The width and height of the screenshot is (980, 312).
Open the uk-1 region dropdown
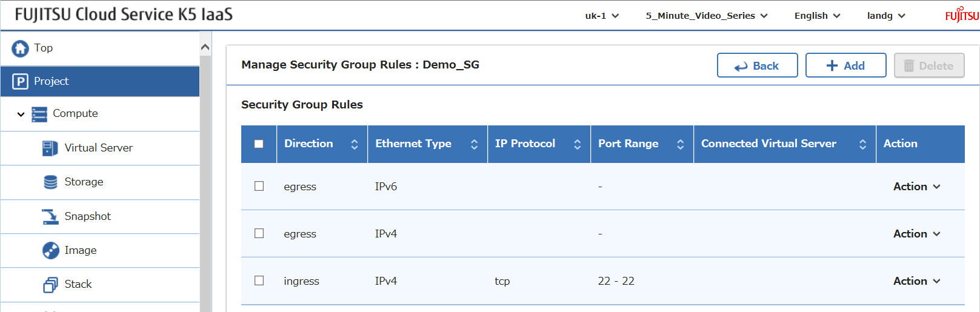(x=601, y=16)
